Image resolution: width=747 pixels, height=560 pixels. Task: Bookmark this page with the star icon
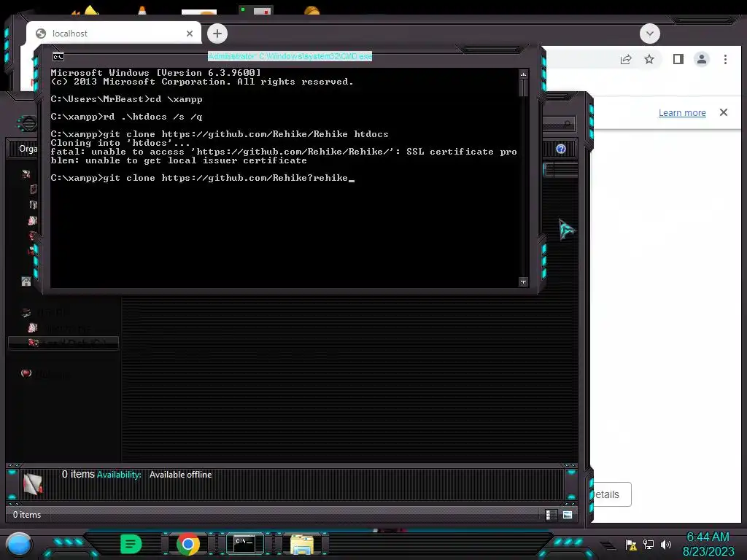pos(649,59)
